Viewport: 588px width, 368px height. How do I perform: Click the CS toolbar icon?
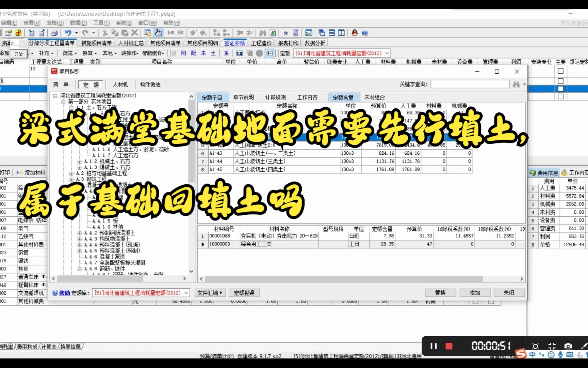[240, 53]
